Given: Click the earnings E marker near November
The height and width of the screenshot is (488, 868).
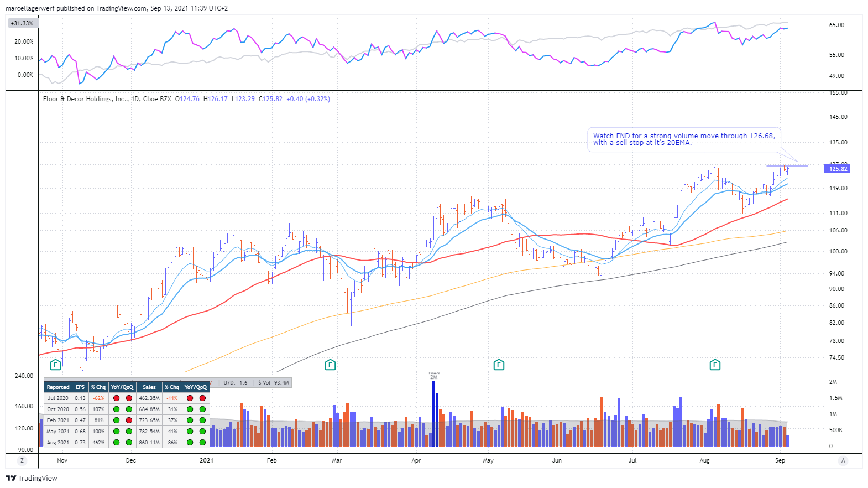Looking at the screenshot, I should pos(55,365).
